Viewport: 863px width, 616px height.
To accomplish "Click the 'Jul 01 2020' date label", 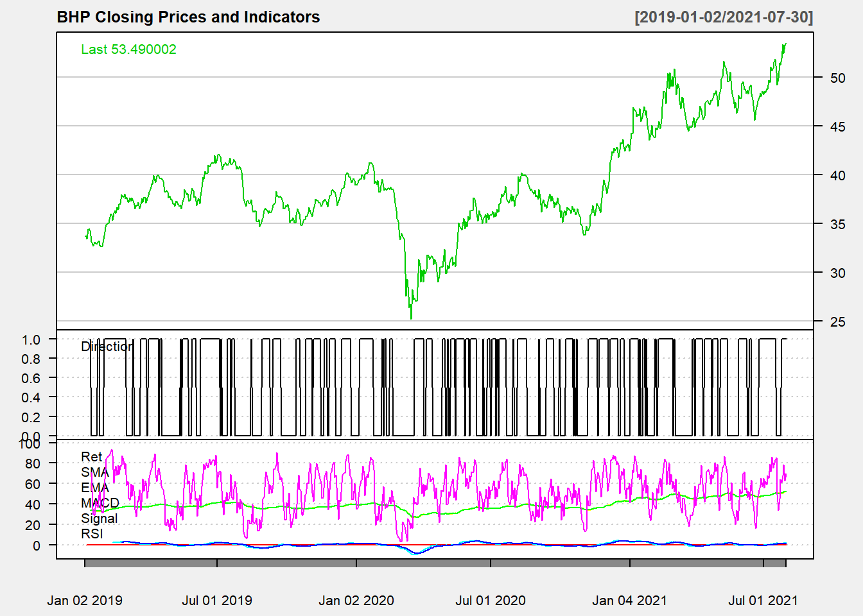I will pos(491,601).
